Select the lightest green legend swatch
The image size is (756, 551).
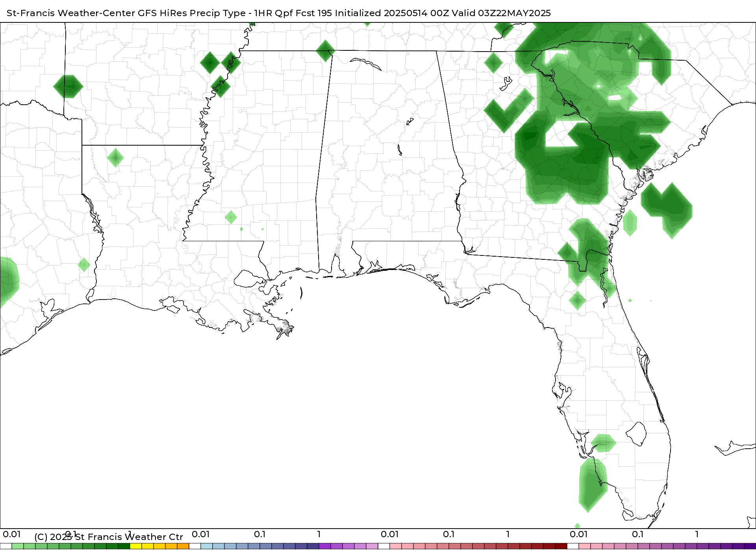coord(18,546)
